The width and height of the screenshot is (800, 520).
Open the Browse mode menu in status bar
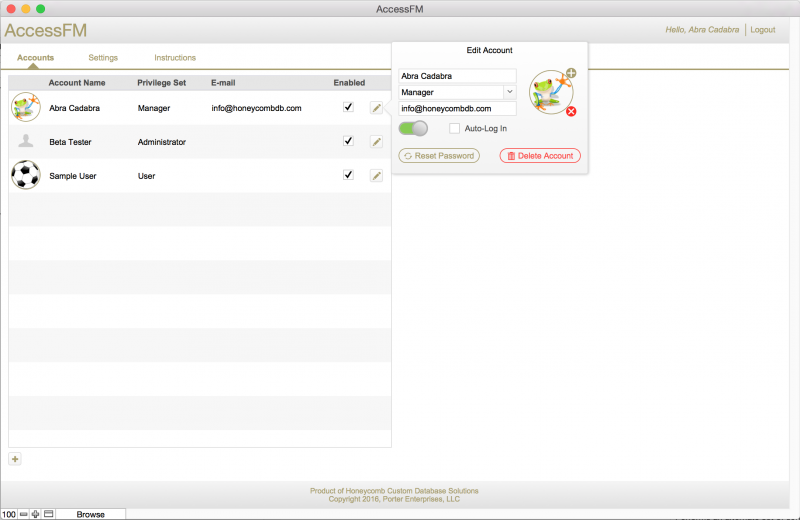pyautogui.click(x=90, y=514)
